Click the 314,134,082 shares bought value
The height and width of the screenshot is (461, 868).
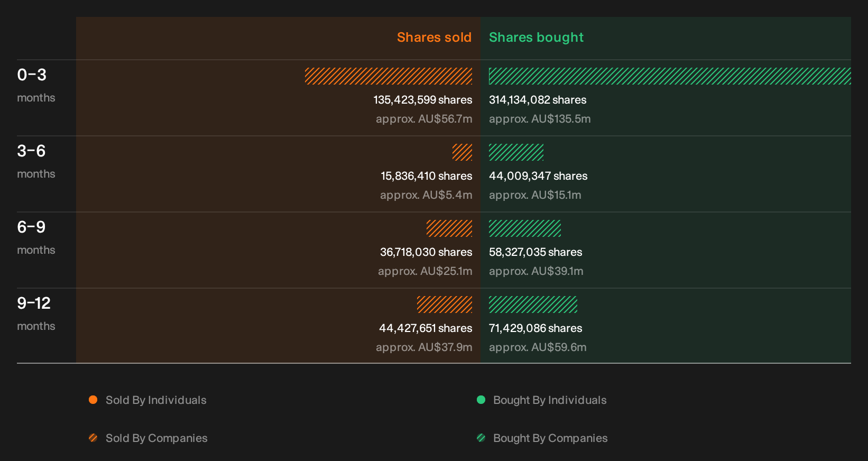[538, 100]
